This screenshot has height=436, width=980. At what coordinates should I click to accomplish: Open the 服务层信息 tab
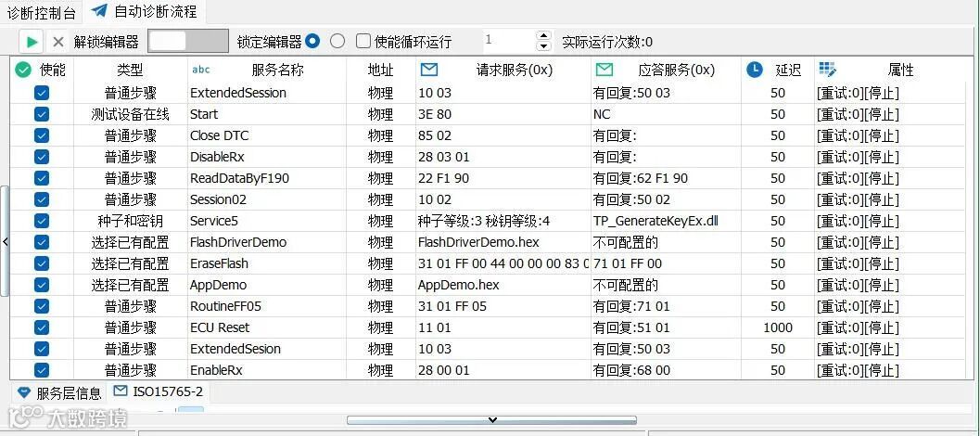click(x=57, y=392)
